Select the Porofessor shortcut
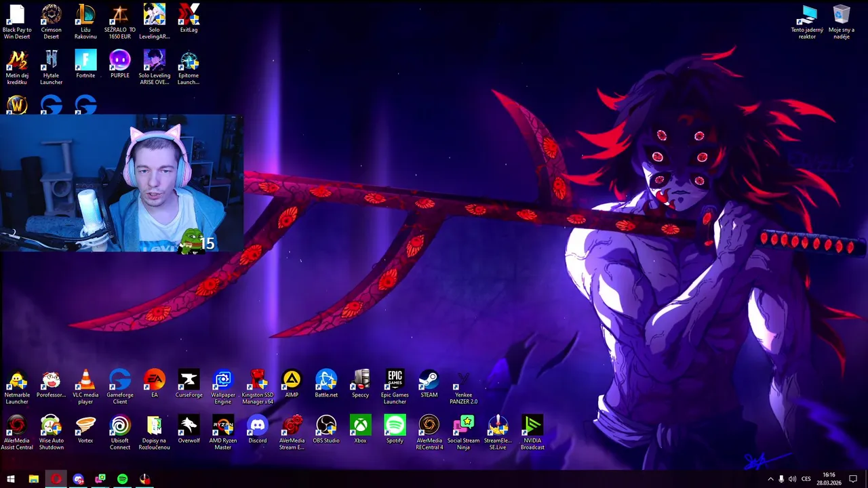 tap(51, 384)
